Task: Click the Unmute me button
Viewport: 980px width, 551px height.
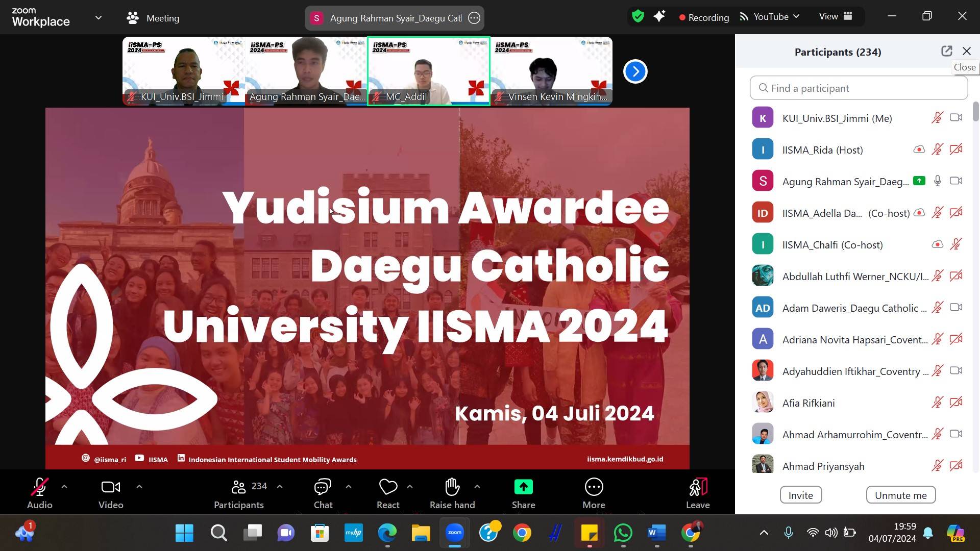Action: pyautogui.click(x=900, y=495)
